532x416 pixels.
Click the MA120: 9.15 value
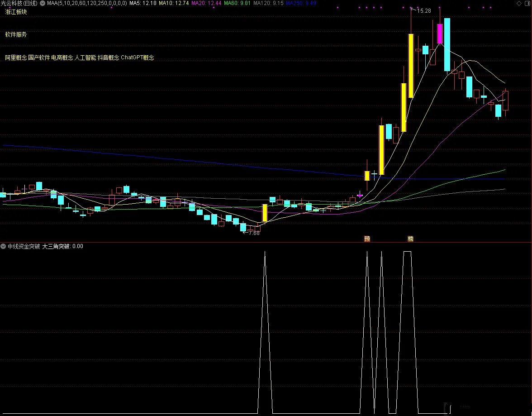[x=268, y=3]
